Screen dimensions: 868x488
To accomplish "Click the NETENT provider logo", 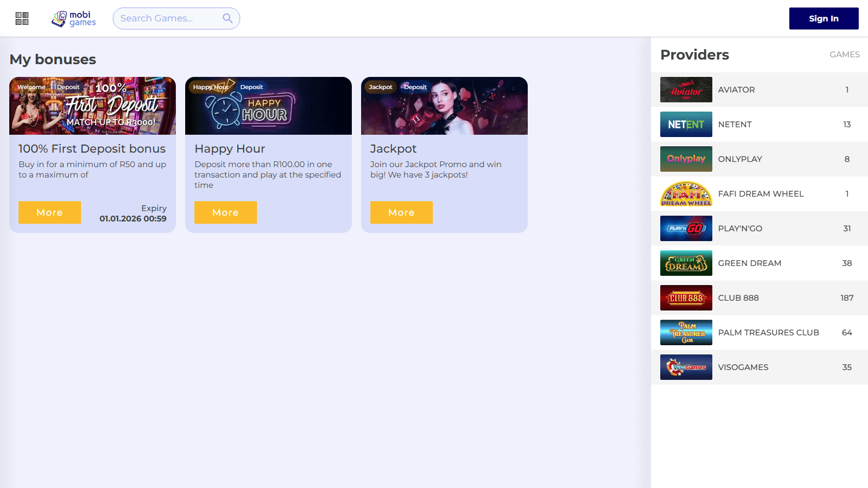I will pos(686,124).
